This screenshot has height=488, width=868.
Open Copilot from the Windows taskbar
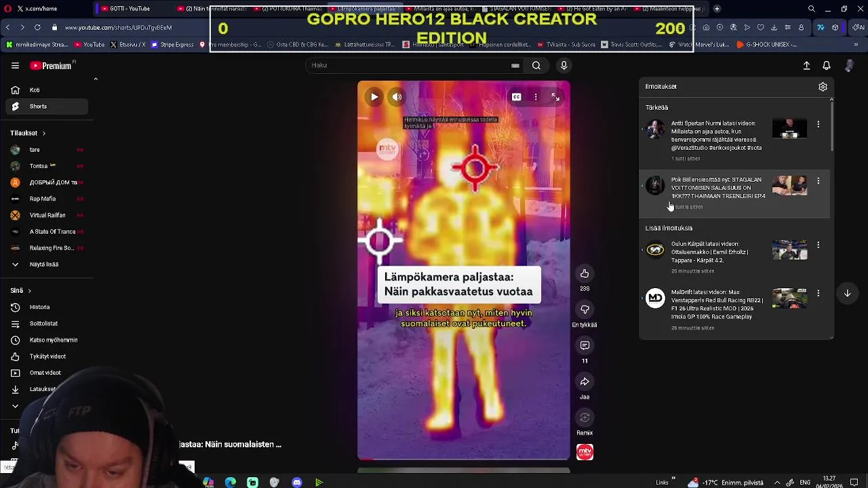[x=208, y=483]
